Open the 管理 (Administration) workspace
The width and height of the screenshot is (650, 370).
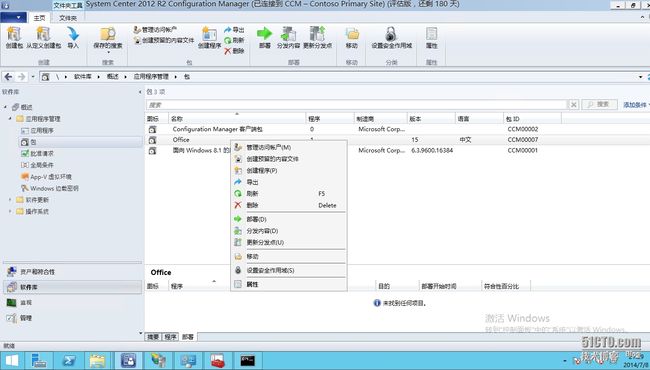[x=73, y=318]
